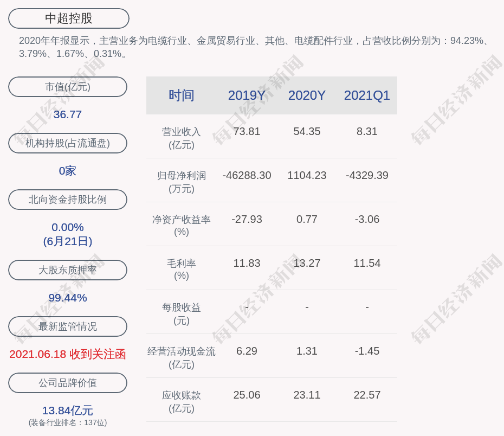Image resolution: width=504 pixels, height=436 pixels.
Task: Click the 公司品牌价值 label pill
Action: (x=68, y=383)
